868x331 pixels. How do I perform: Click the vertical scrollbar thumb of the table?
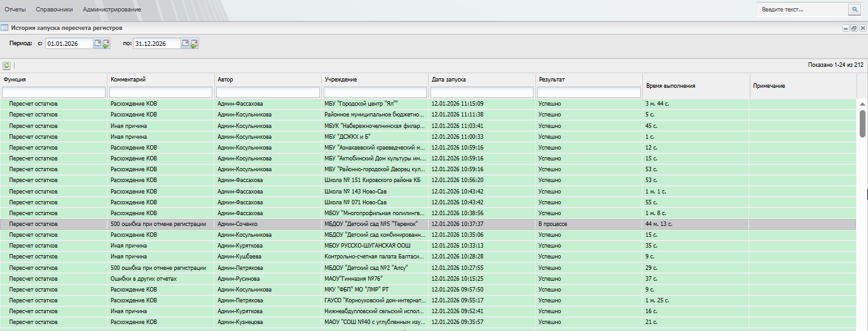(862, 123)
